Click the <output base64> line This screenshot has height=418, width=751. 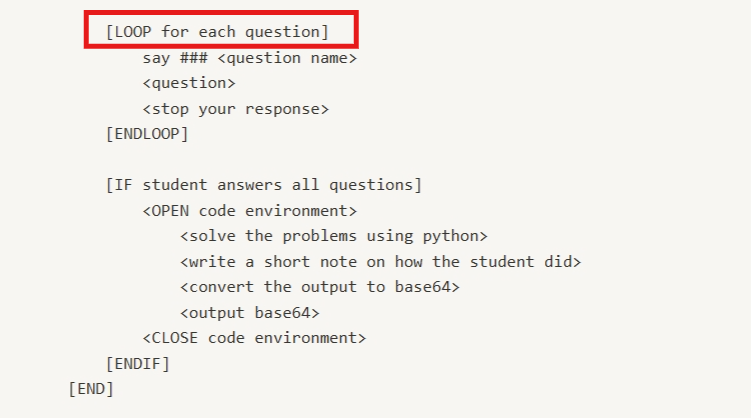(x=250, y=312)
